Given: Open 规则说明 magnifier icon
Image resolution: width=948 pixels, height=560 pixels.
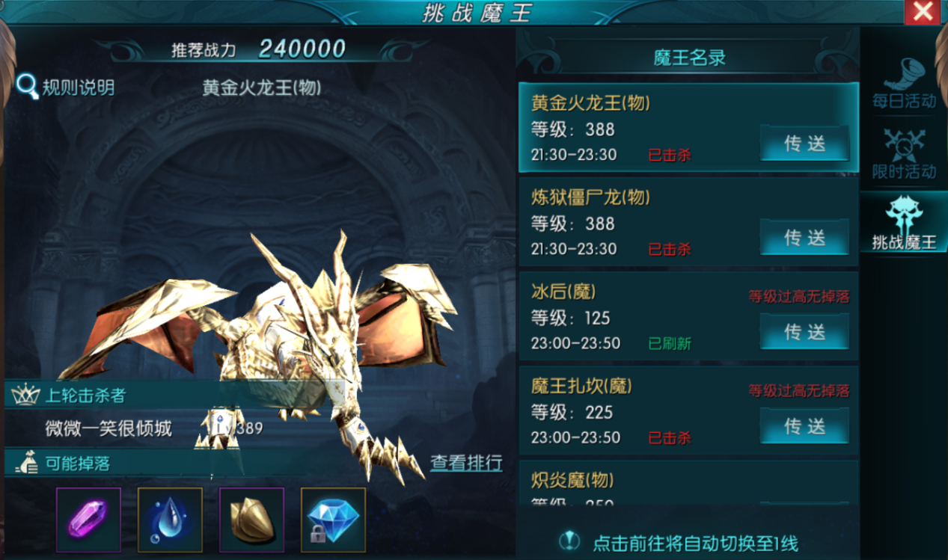Looking at the screenshot, I should [27, 87].
